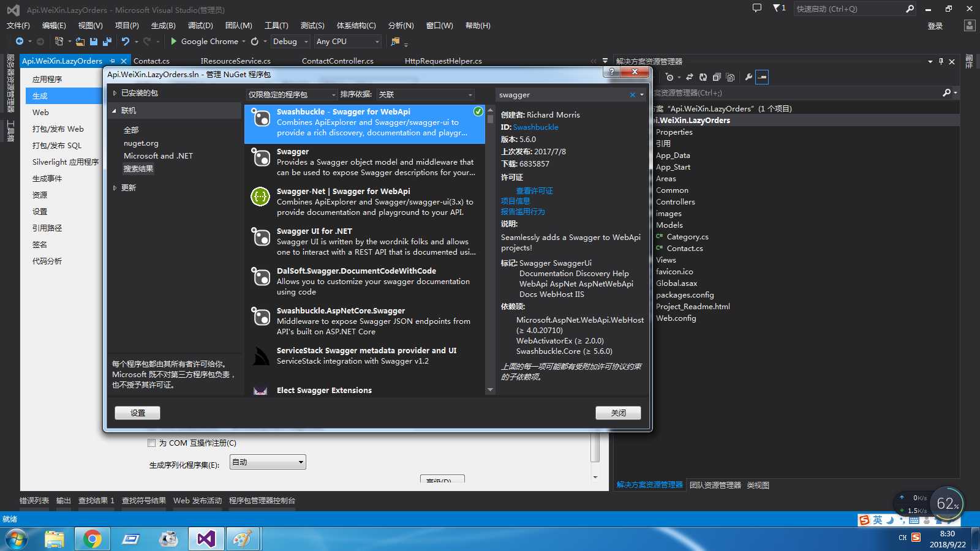Click Sync with Active Document icon

point(690,77)
